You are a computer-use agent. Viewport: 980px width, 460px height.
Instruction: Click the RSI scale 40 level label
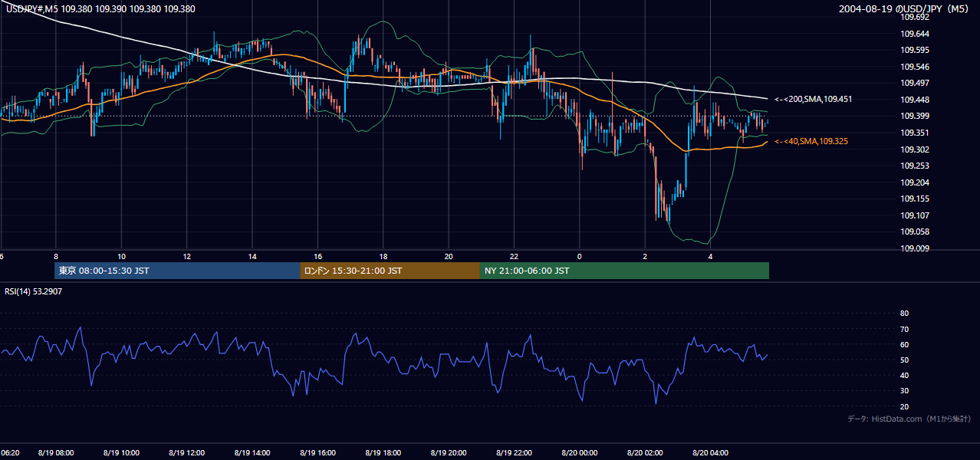click(904, 375)
